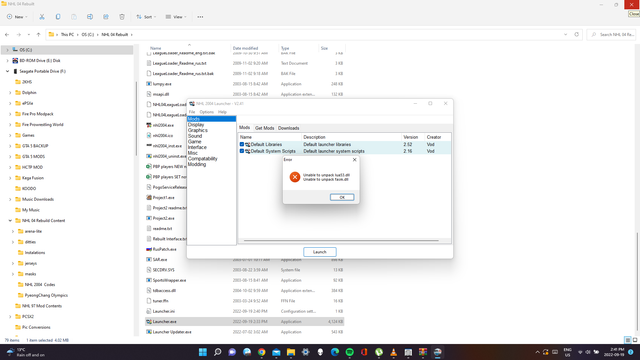The image size is (640, 360).
Task: Expand OS (C:) in navigation pane
Action: coord(7,50)
